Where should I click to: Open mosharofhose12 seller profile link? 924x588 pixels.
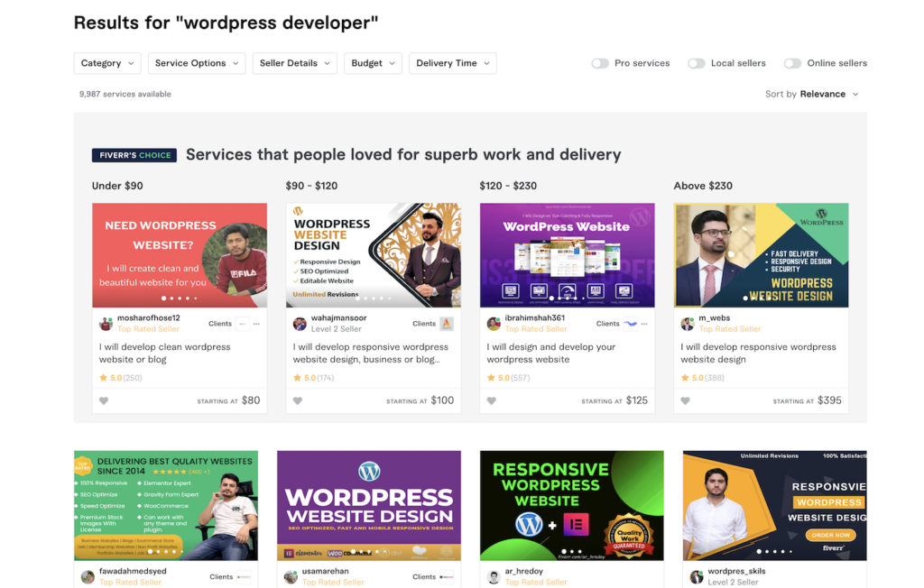click(149, 317)
